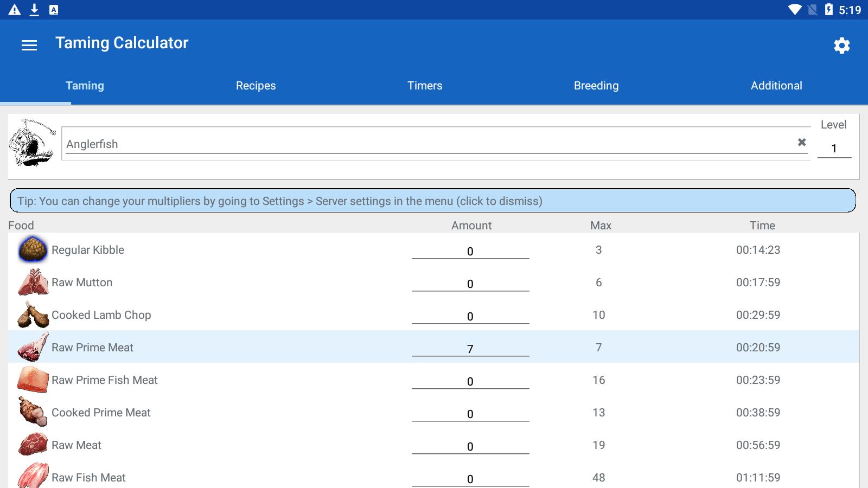
Task: Open the hamburger navigation menu
Action: [x=29, y=46]
